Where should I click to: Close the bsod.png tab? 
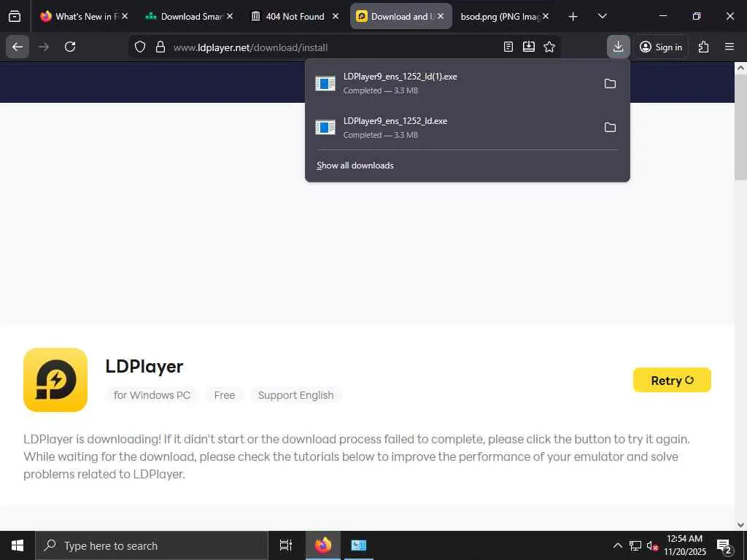[546, 16]
